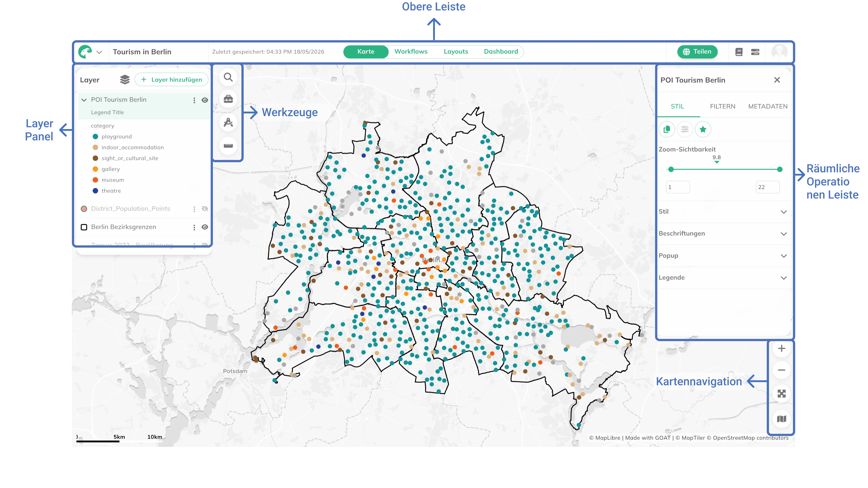Zoom in on the map

tap(781, 349)
